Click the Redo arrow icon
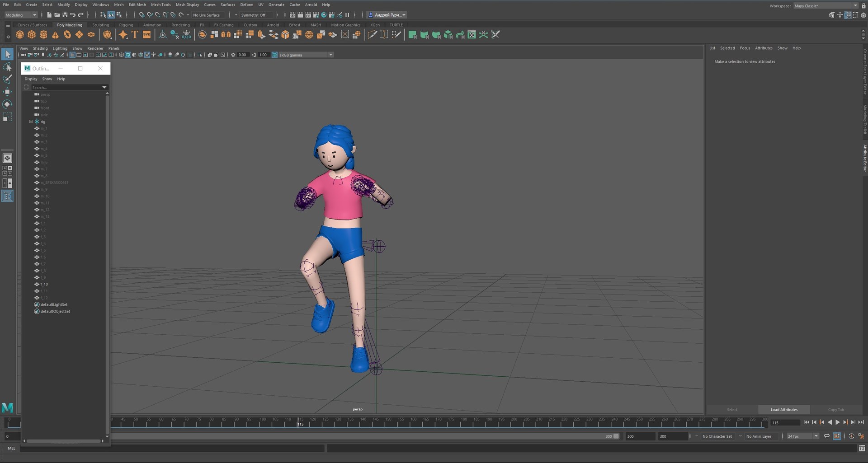The height and width of the screenshot is (463, 868). [x=80, y=15]
